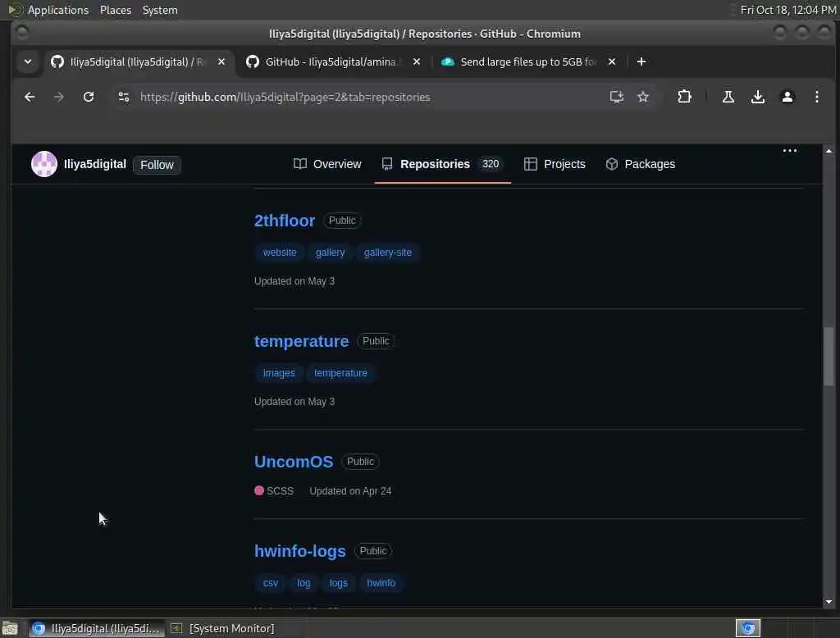Open the Downloads icon in toolbar
840x638 pixels.
pos(757,97)
